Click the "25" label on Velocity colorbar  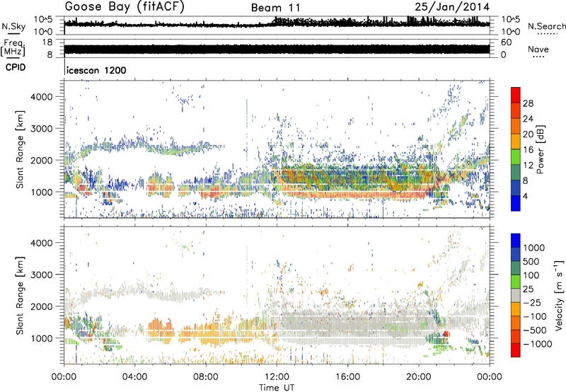pos(528,289)
